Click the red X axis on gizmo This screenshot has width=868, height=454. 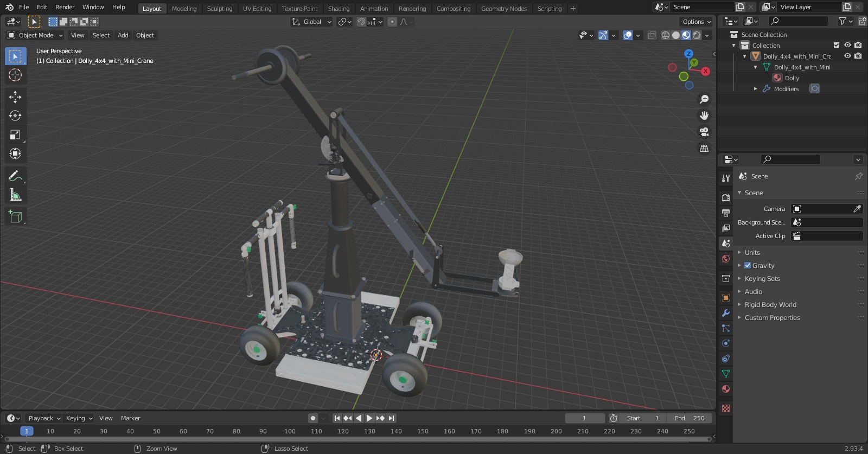tap(705, 71)
